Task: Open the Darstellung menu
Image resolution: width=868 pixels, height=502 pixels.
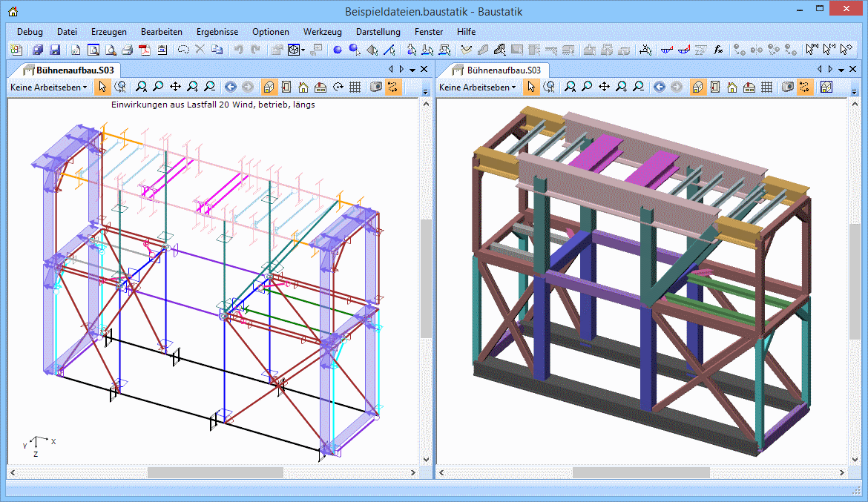Action: pos(378,32)
